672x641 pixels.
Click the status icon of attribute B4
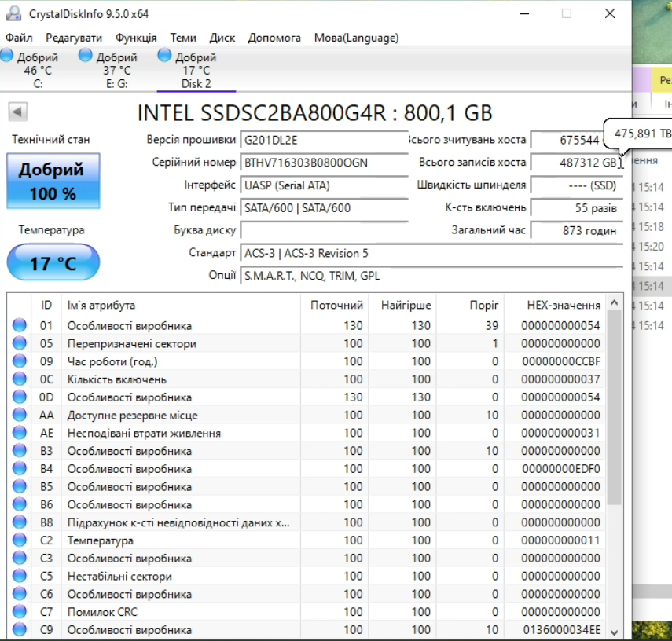pos(20,469)
